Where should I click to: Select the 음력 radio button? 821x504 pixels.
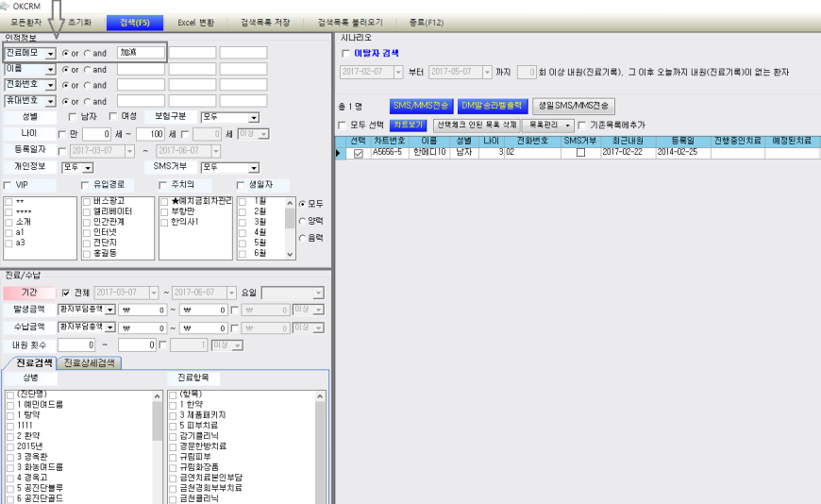302,238
